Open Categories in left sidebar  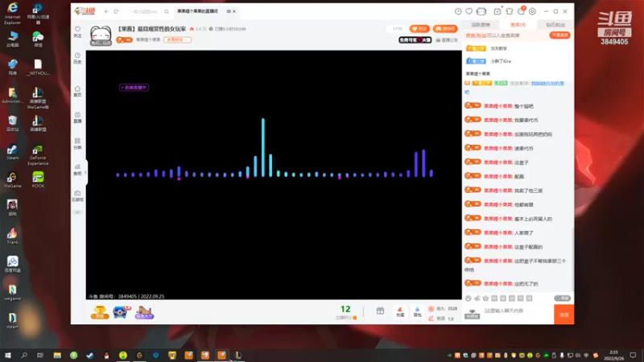point(77,143)
